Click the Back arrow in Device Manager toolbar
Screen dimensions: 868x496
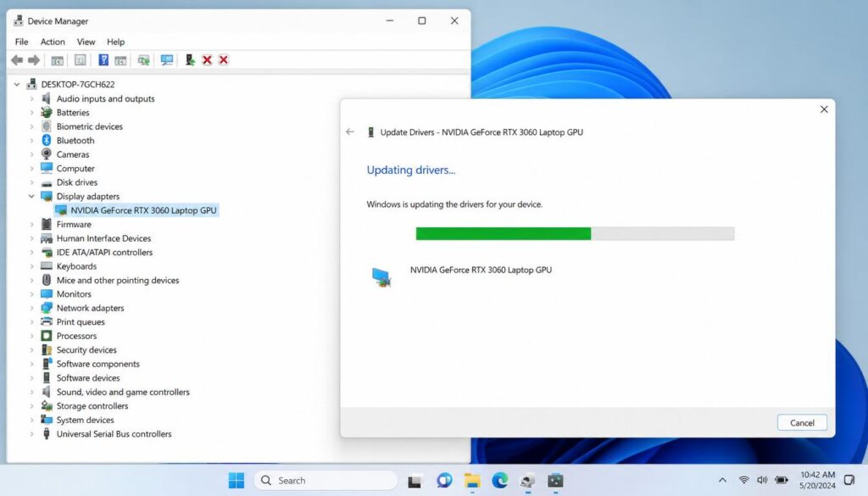pos(17,60)
